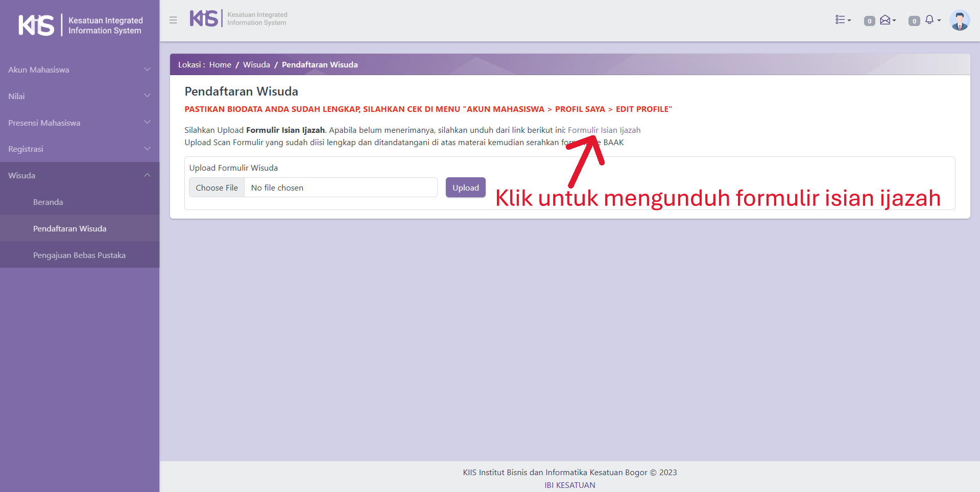
Task: Click the KIIS logo in top header
Action: coord(238,19)
